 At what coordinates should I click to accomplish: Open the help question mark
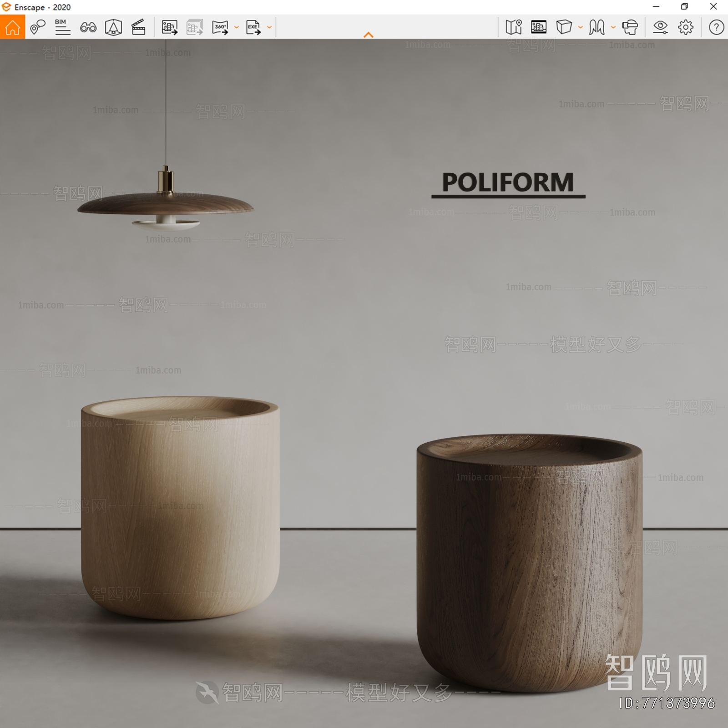(716, 27)
